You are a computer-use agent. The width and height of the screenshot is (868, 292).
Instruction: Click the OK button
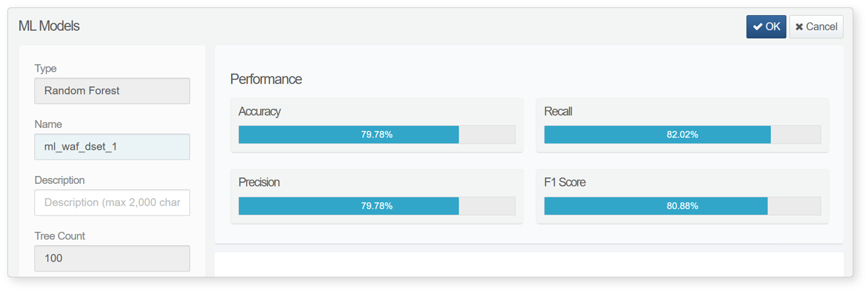pyautogui.click(x=766, y=26)
